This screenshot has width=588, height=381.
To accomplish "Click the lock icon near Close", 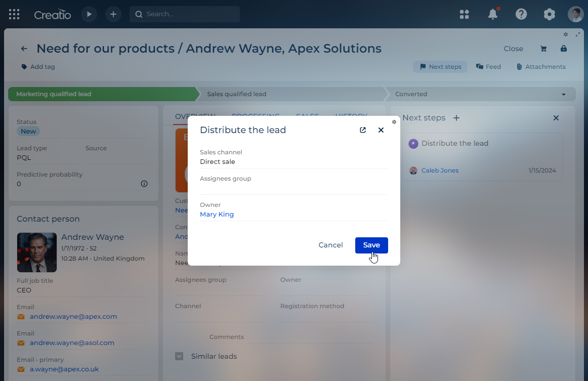I will pos(563,49).
